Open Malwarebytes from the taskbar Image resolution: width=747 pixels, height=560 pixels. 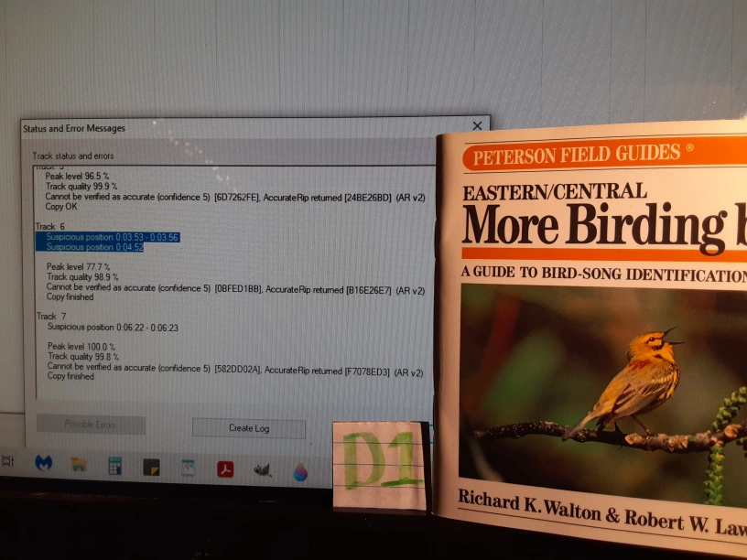pyautogui.click(x=43, y=462)
